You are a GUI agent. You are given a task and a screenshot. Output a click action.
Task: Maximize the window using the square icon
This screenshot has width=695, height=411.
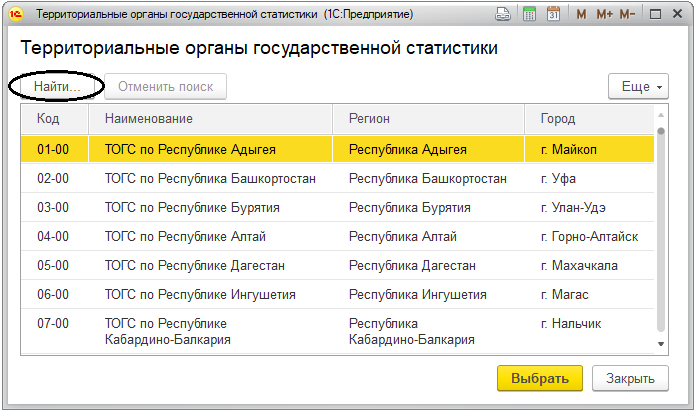655,14
